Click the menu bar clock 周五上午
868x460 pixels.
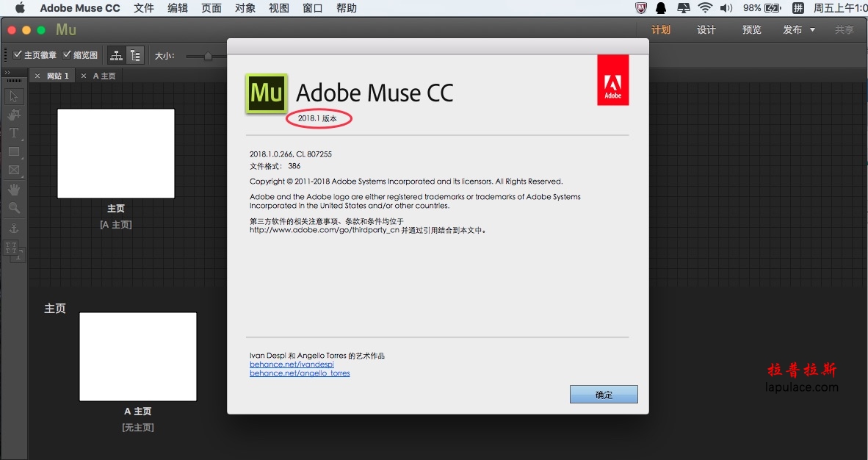[x=840, y=8]
